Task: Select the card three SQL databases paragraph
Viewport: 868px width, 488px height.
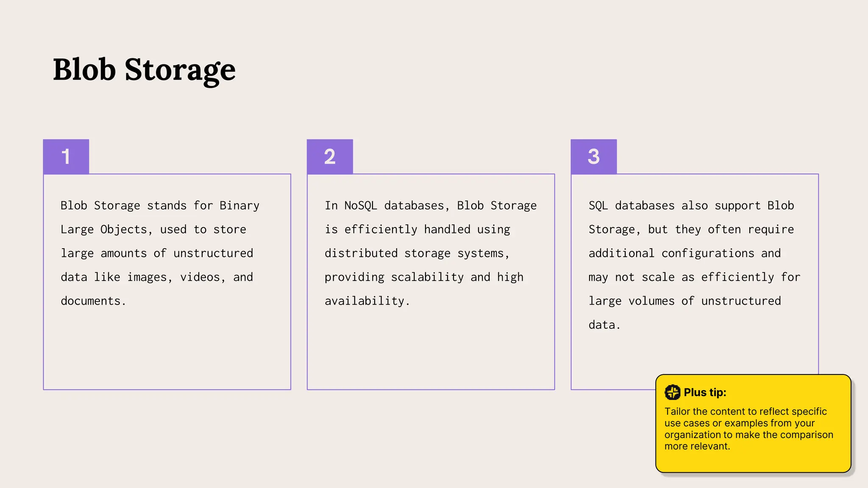Action: pyautogui.click(x=694, y=265)
